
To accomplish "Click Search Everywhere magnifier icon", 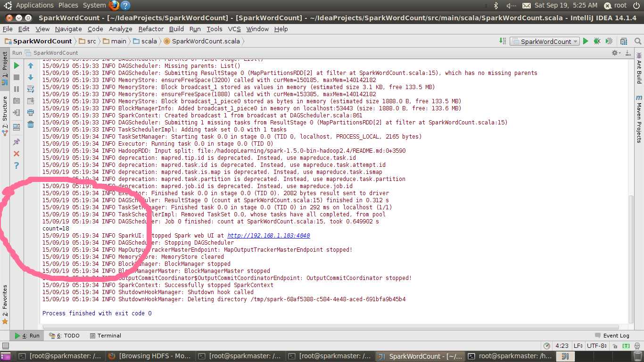I will [637, 41].
